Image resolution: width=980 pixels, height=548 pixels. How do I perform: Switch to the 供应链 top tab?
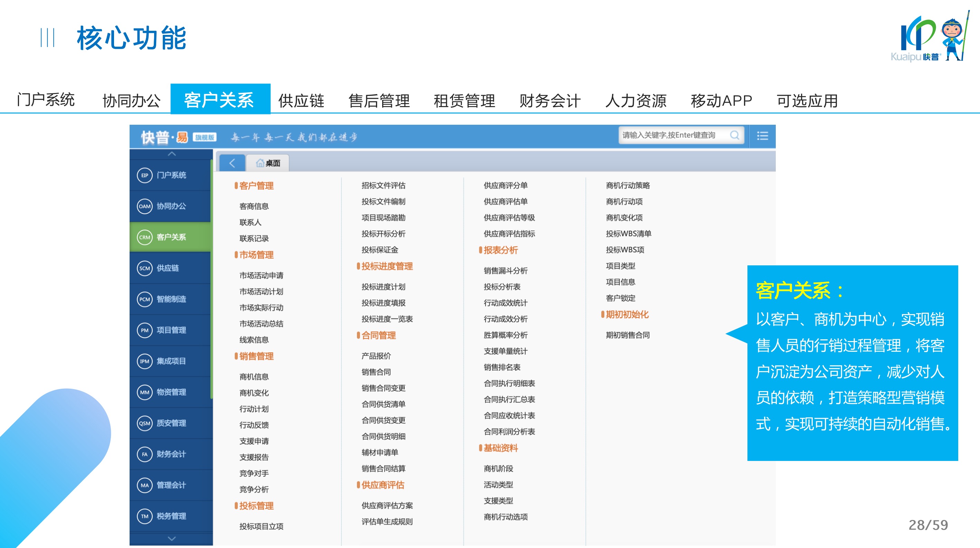tap(301, 101)
